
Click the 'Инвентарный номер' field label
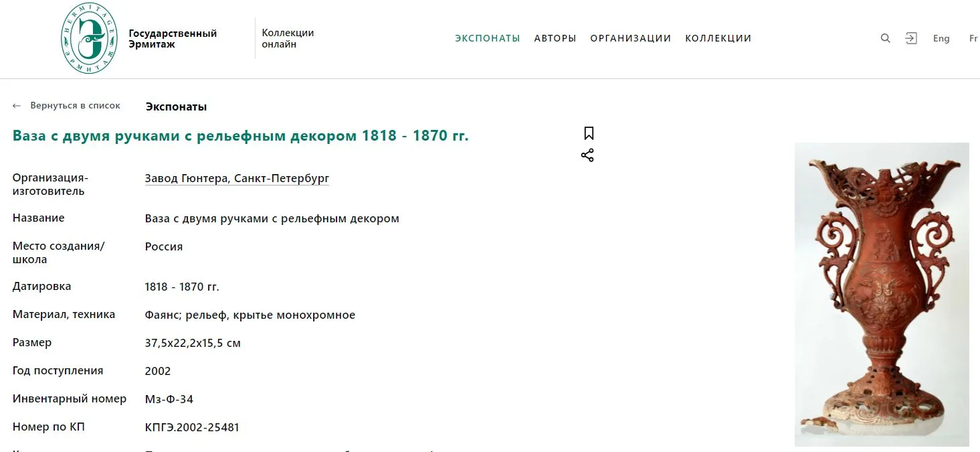coord(70,399)
